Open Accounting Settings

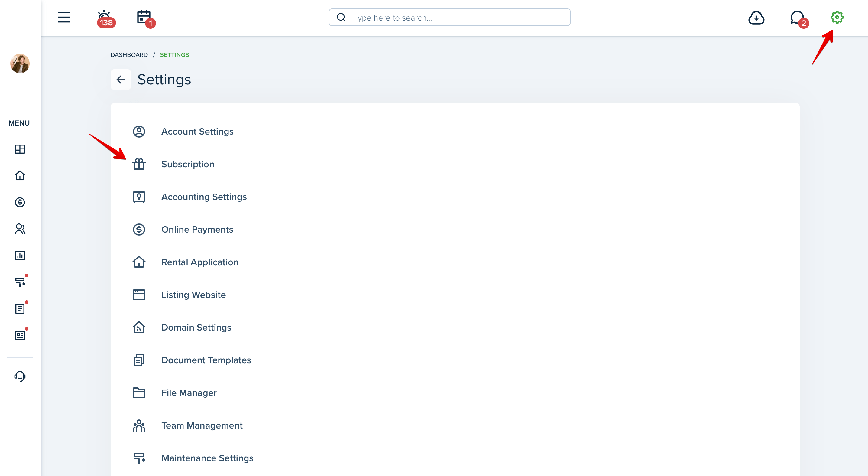[204, 197]
